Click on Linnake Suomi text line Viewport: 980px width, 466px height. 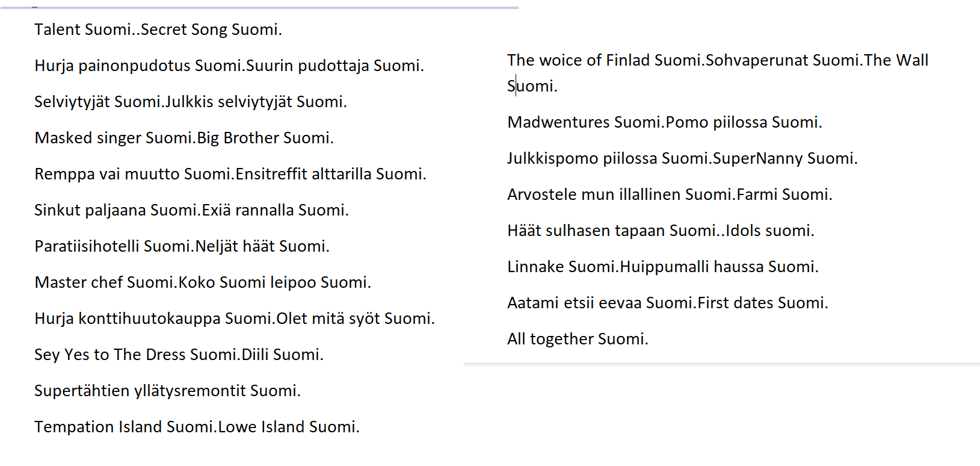click(x=663, y=267)
